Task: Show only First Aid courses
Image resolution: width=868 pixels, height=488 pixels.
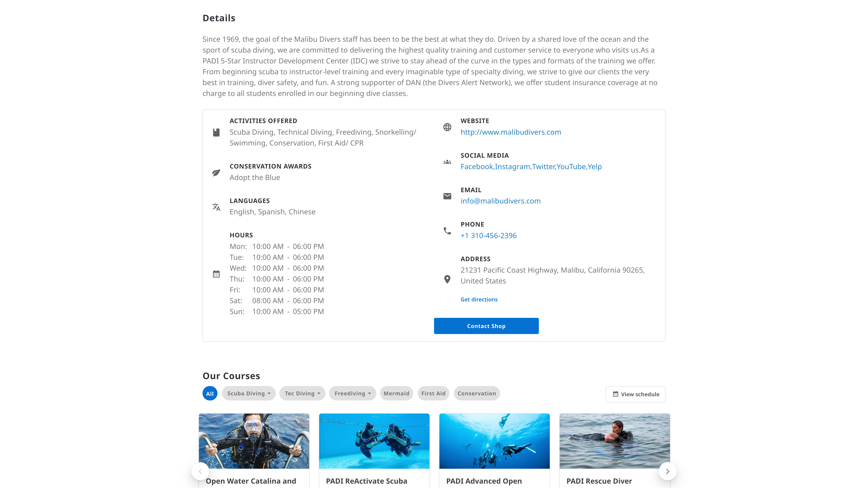Action: pyautogui.click(x=433, y=393)
